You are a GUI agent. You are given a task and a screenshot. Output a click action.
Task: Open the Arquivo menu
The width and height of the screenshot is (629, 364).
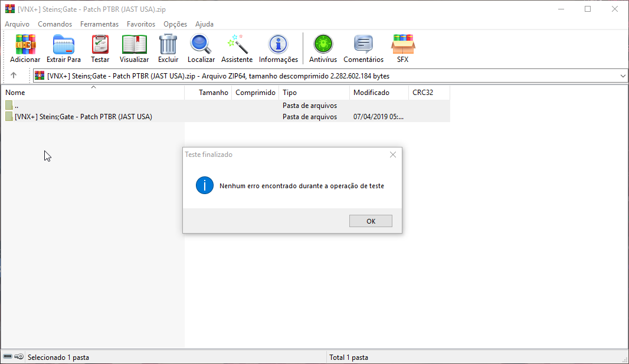pyautogui.click(x=17, y=24)
